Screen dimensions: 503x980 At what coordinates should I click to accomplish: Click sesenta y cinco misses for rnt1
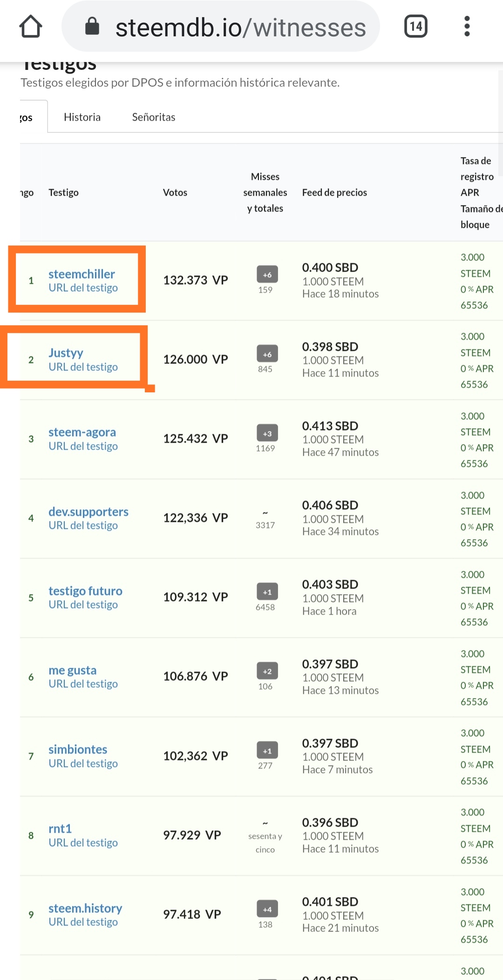[x=265, y=843]
